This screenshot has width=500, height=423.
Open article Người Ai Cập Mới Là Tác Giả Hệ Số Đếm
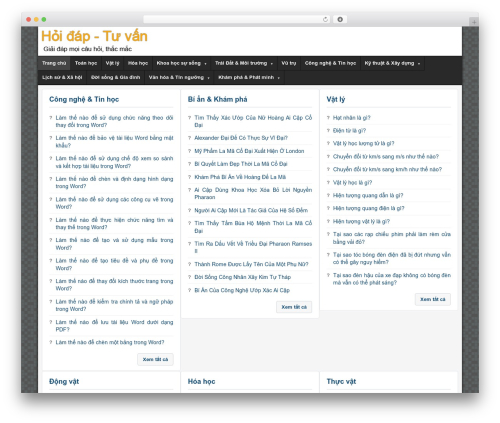pyautogui.click(x=251, y=210)
